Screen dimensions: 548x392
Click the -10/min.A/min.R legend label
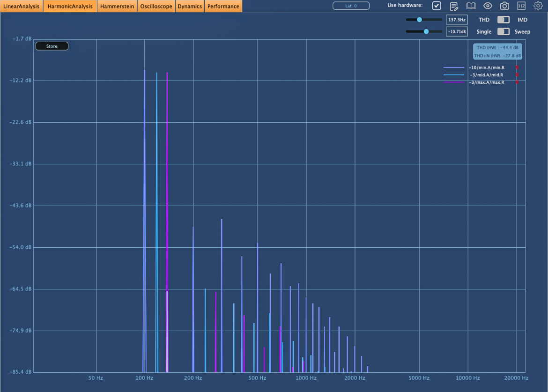[487, 67]
